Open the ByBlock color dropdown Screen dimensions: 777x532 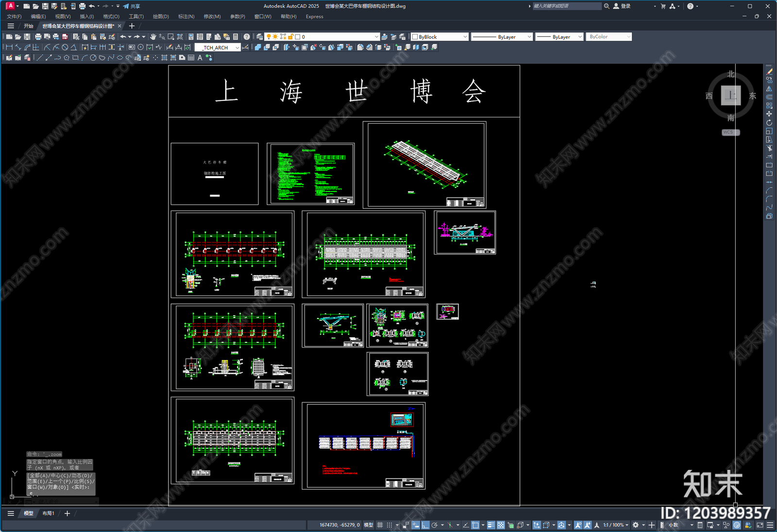(x=439, y=37)
